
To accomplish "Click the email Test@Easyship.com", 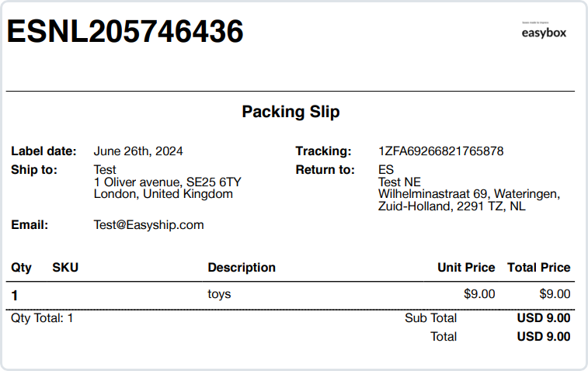I will pos(148,225).
